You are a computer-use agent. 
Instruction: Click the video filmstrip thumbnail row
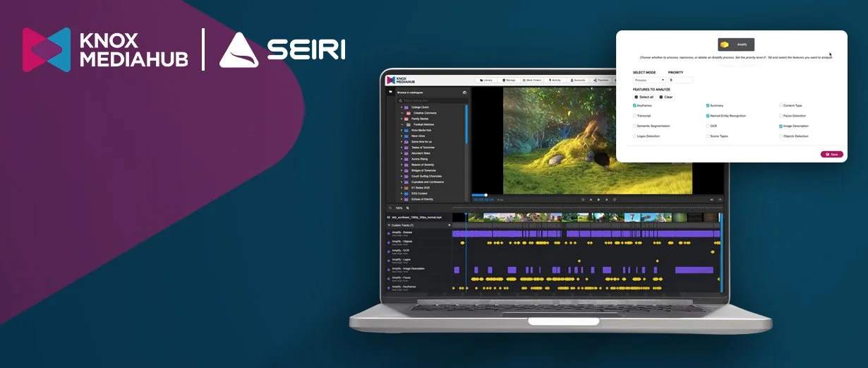point(587,217)
